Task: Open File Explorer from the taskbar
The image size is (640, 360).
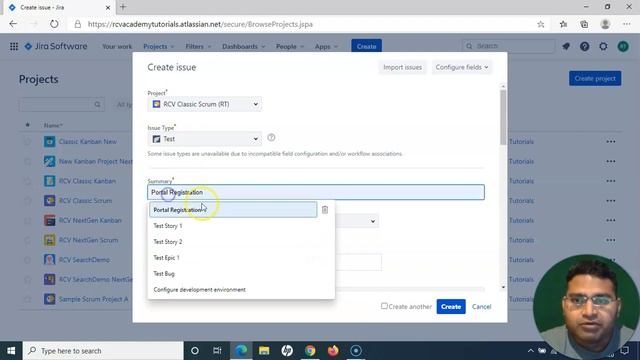Action: pos(264,351)
